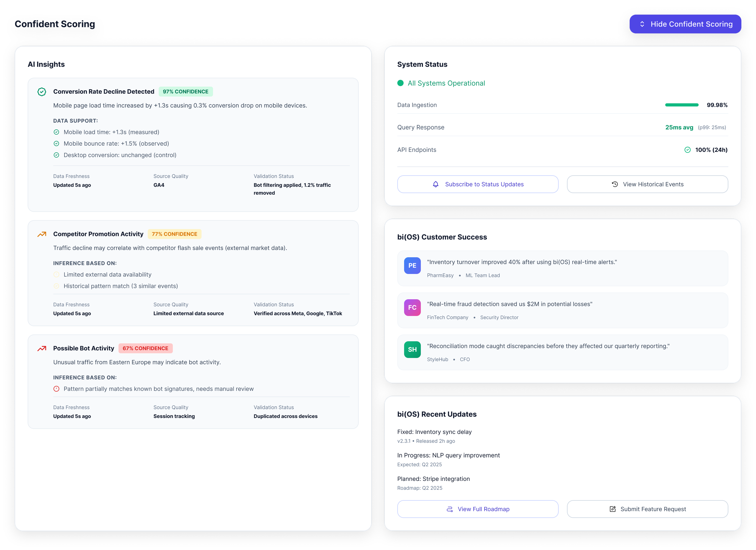Click the pencil edit icon in Submit Feature Request

612,509
